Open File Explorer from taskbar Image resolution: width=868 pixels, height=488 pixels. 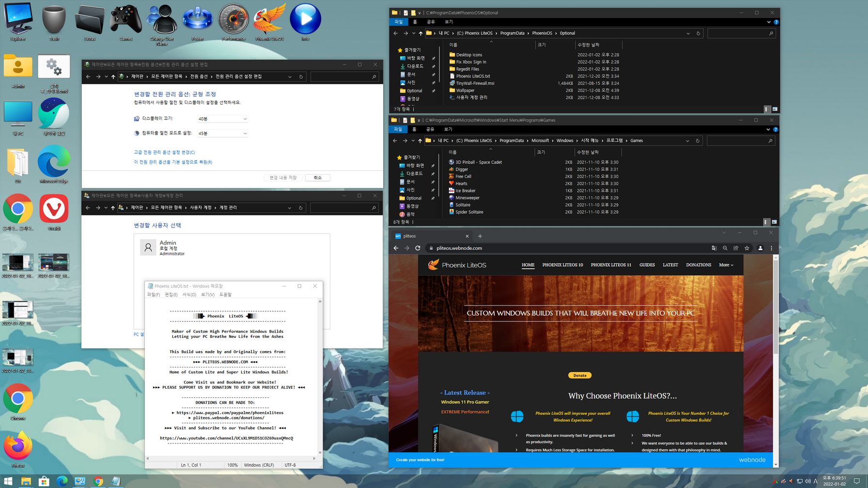click(26, 481)
